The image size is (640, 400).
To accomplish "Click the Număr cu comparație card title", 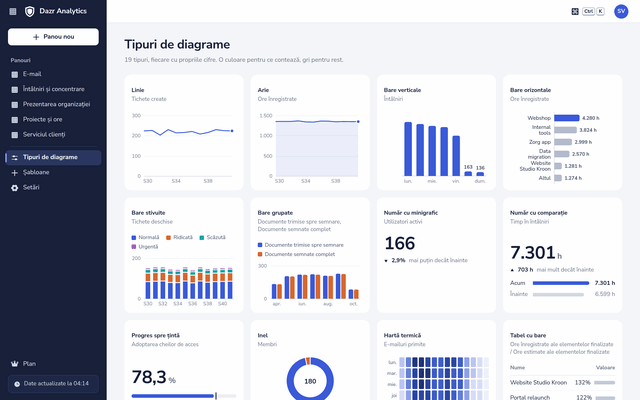I will click(x=538, y=213).
